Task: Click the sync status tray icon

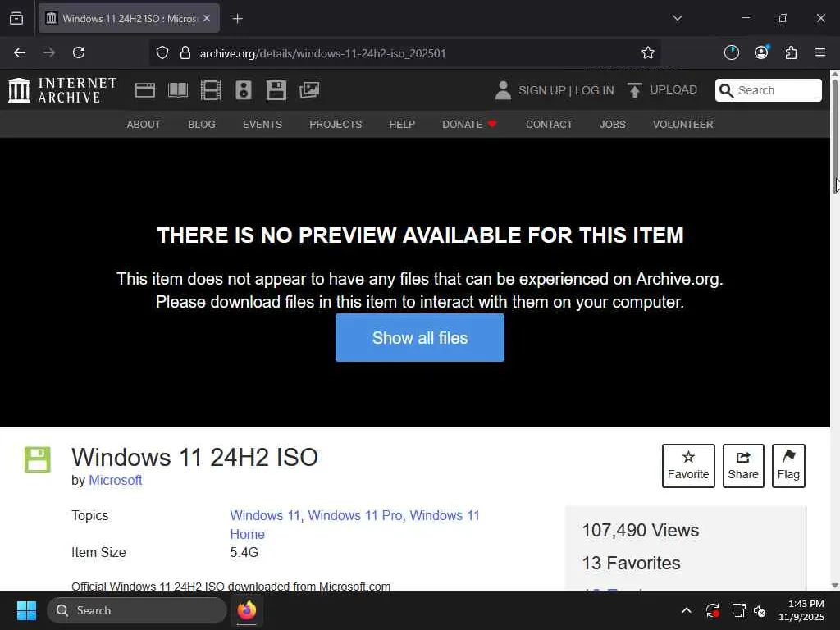Action: point(712,610)
